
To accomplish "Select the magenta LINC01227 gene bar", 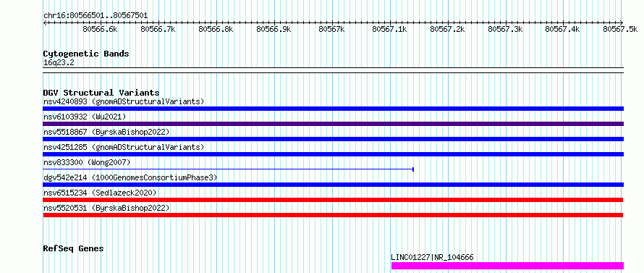I will point(508,266).
